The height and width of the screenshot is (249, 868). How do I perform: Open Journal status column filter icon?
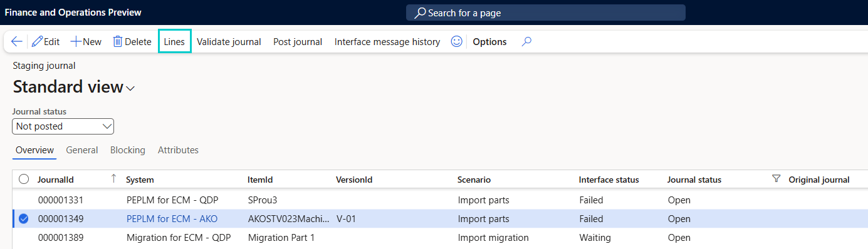tap(776, 179)
